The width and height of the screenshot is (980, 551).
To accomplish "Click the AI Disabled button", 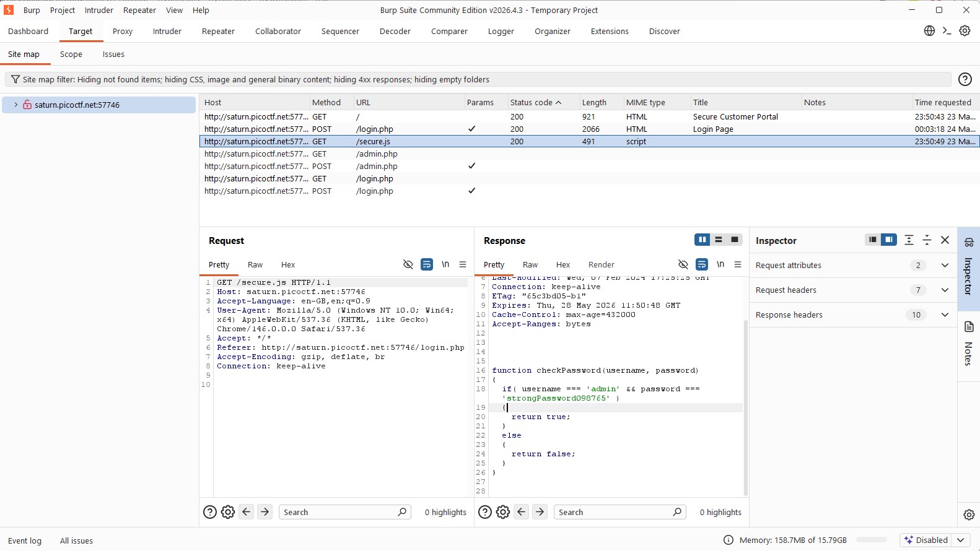I will pos(927,540).
